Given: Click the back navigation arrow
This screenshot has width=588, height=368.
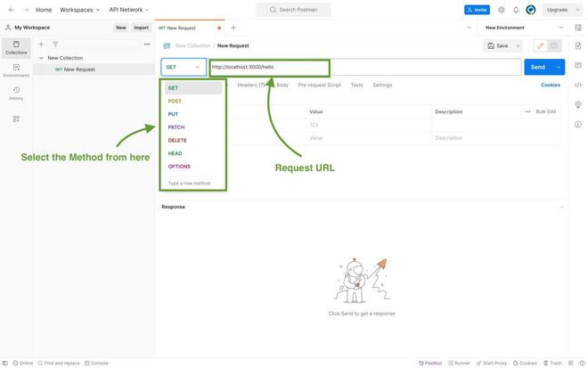Looking at the screenshot, I should tap(12, 10).
